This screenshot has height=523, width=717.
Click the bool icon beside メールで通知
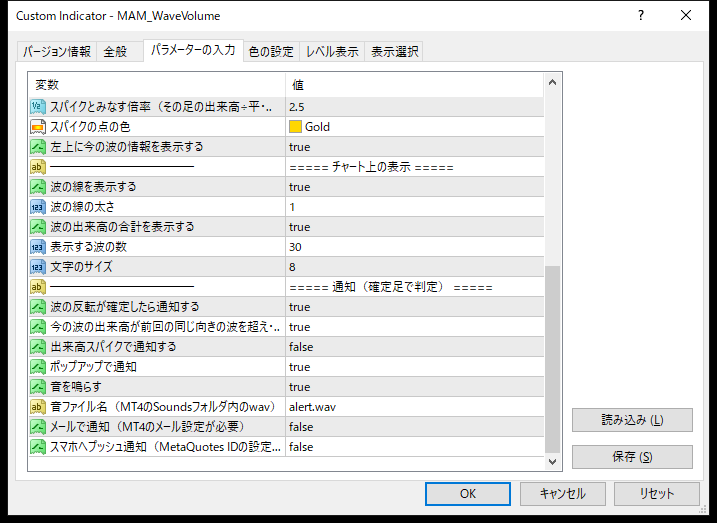coord(38,427)
